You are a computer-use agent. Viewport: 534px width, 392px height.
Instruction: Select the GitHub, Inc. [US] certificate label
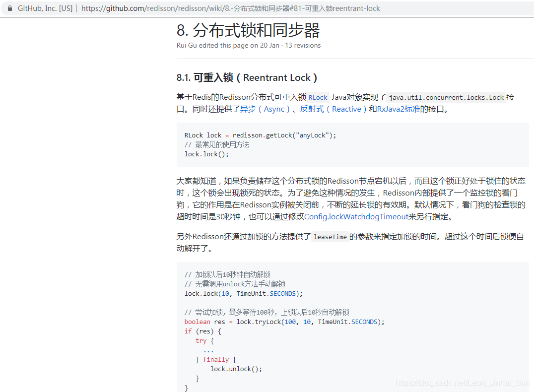pos(45,8)
